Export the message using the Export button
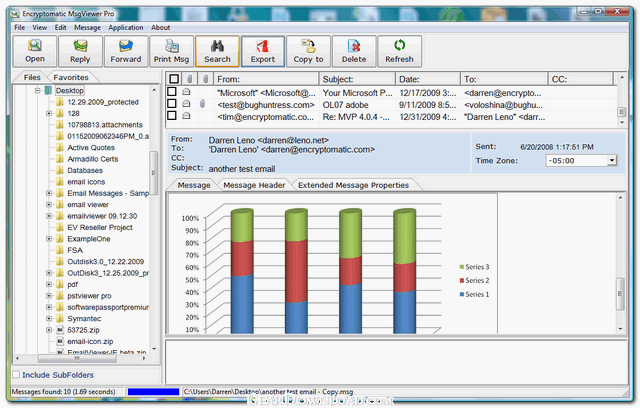 click(x=263, y=51)
